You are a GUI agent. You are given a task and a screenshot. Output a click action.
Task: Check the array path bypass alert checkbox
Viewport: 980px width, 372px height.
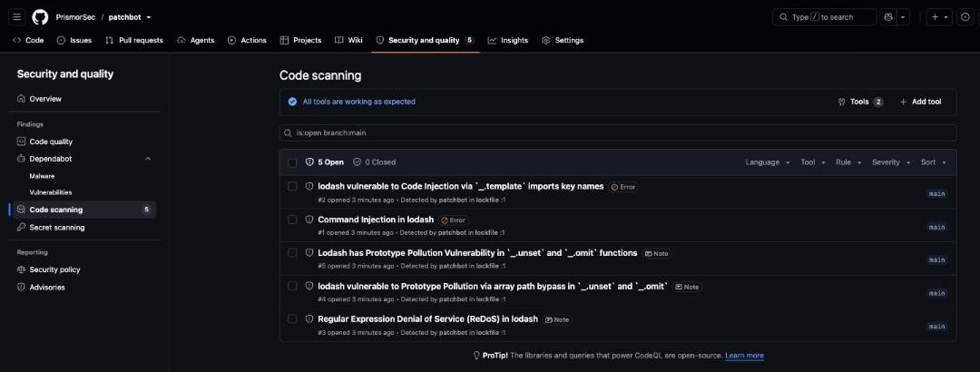(292, 286)
